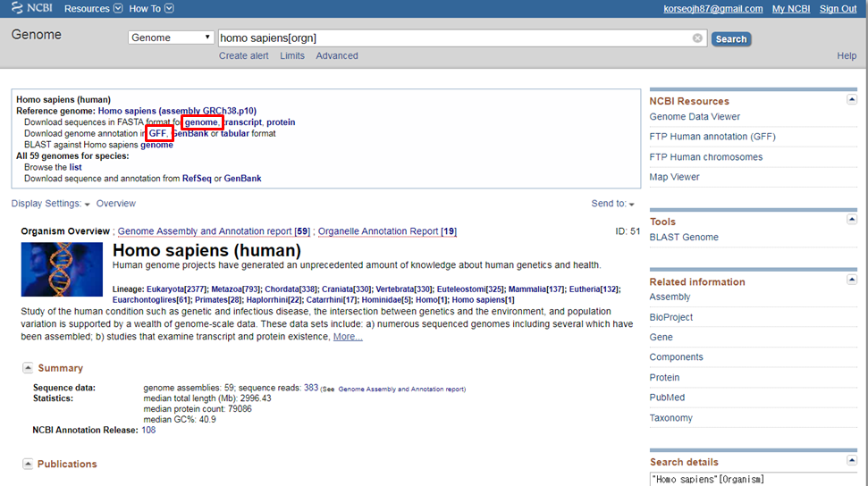Open FTP Human chromosomes link

[x=706, y=157]
